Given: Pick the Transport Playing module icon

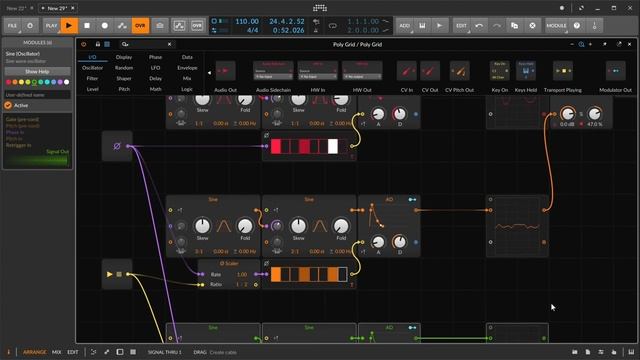Looking at the screenshot, I should pyautogui.click(x=563, y=71).
